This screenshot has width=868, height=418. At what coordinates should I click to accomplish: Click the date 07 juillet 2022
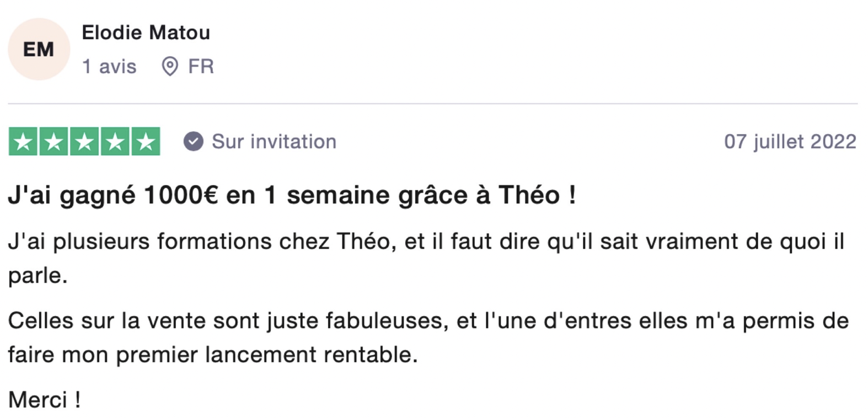point(790,142)
